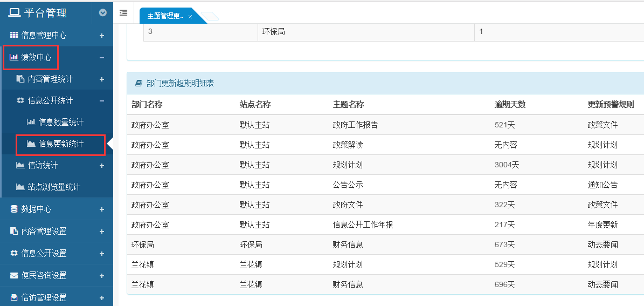Close the 主题管理更 tab
The width and height of the screenshot is (644, 306).
click(190, 17)
